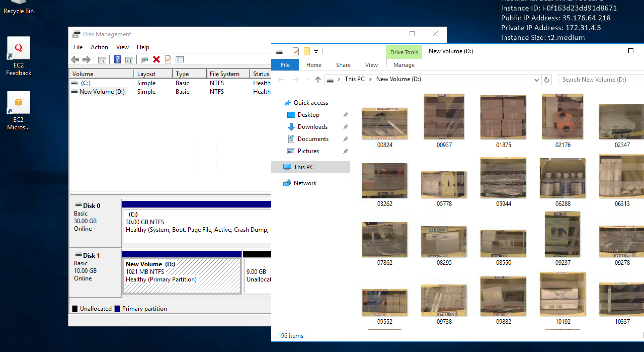Screen dimensions: 644x352
Task: Select soccer ball thumbnail 02176
Action: click(x=562, y=116)
